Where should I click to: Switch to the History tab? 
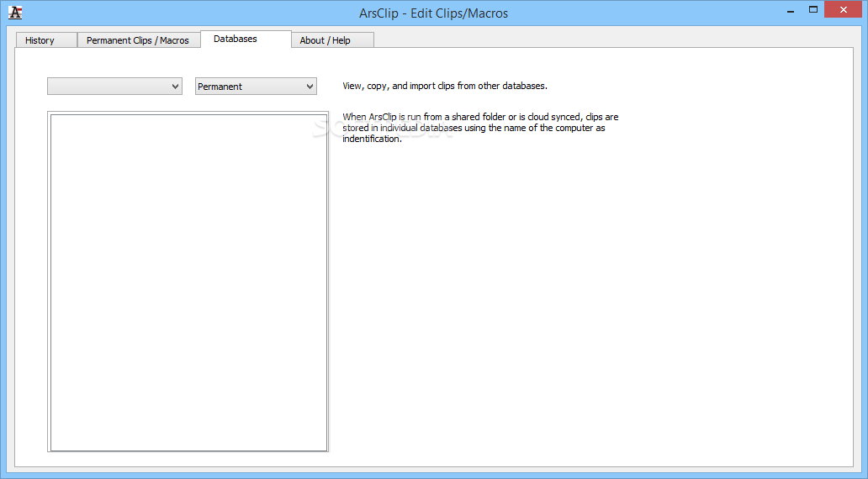click(46, 40)
